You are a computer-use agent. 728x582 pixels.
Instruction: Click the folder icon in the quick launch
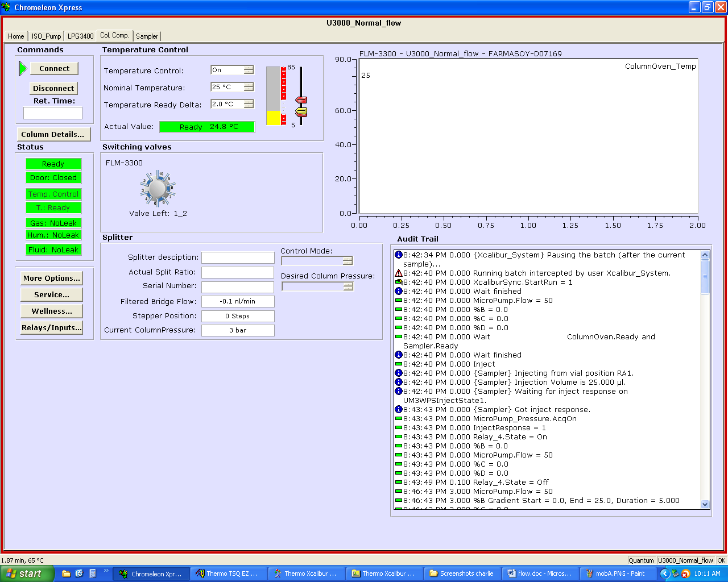coord(66,573)
